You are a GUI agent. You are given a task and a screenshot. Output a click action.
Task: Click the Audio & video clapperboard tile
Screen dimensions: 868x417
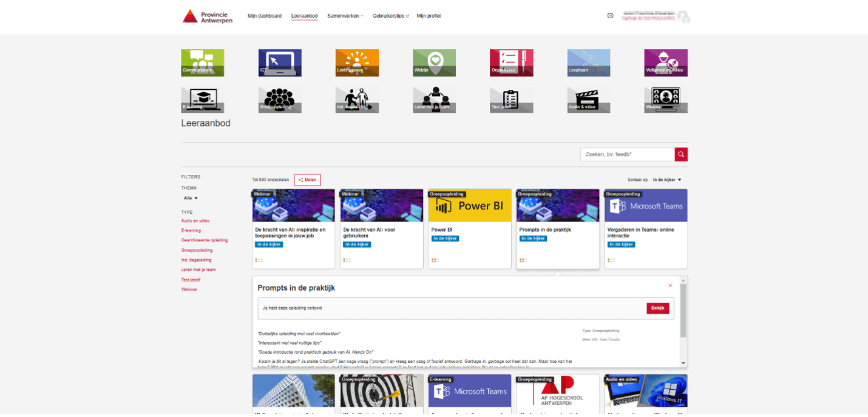tap(588, 99)
